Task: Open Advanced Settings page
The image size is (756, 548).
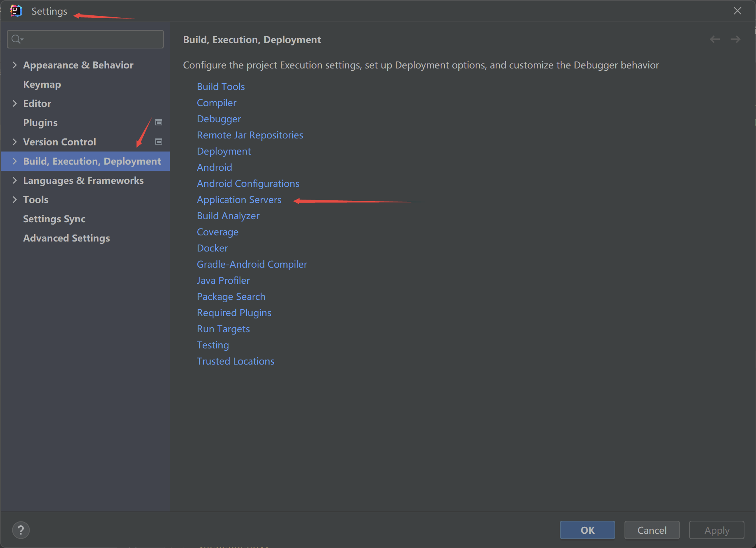Action: tap(66, 238)
